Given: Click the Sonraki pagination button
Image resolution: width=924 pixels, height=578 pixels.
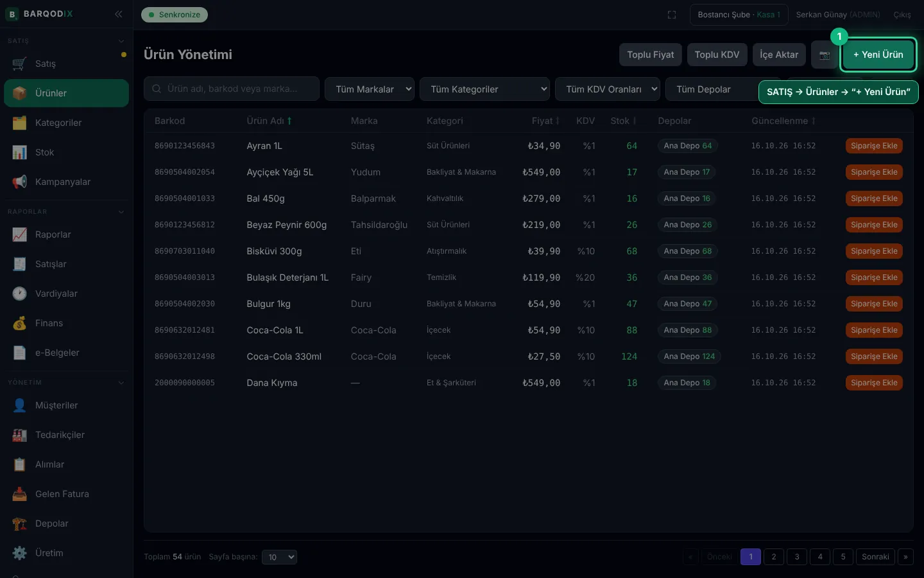Looking at the screenshot, I should click(875, 557).
